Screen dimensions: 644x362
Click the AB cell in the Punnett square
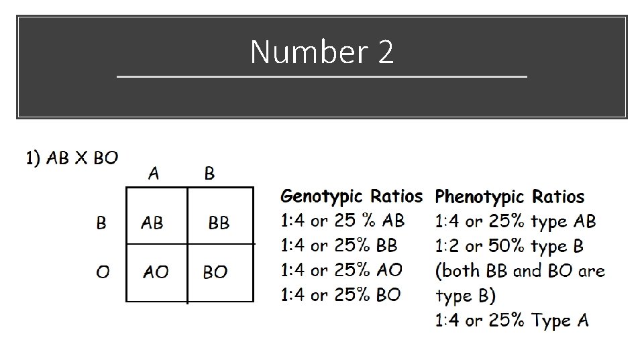pos(152,223)
